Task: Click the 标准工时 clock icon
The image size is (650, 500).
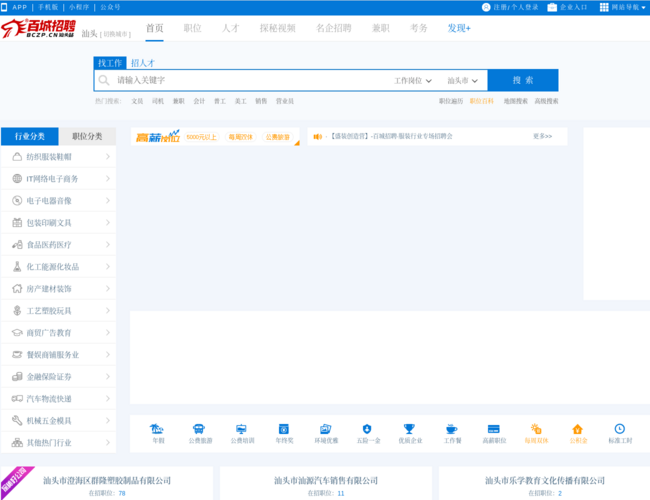Action: click(x=620, y=429)
